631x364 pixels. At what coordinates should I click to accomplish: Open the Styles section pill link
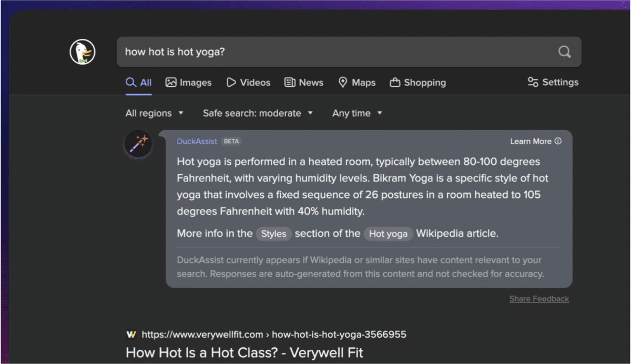[x=274, y=234]
